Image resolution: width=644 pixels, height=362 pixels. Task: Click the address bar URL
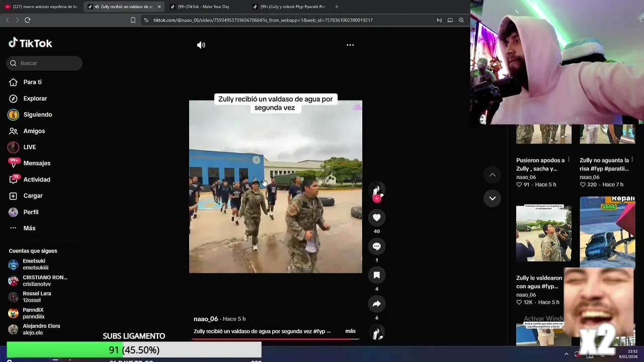263,20
